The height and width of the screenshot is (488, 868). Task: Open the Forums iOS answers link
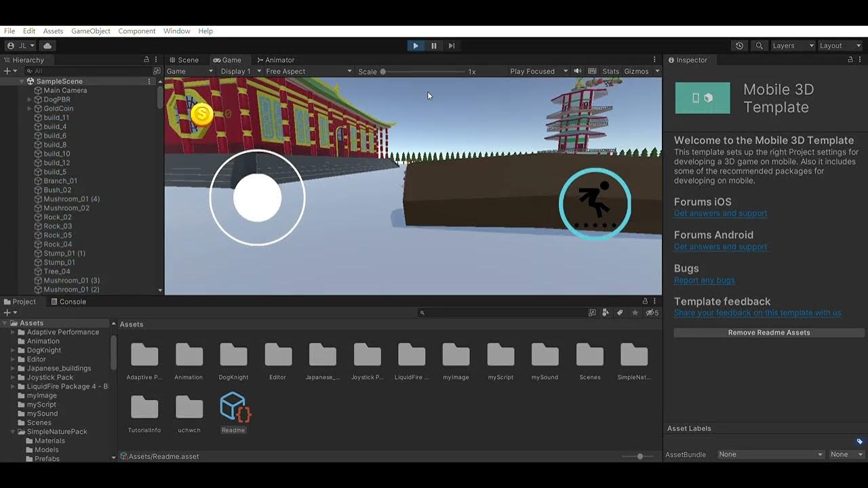coord(720,213)
